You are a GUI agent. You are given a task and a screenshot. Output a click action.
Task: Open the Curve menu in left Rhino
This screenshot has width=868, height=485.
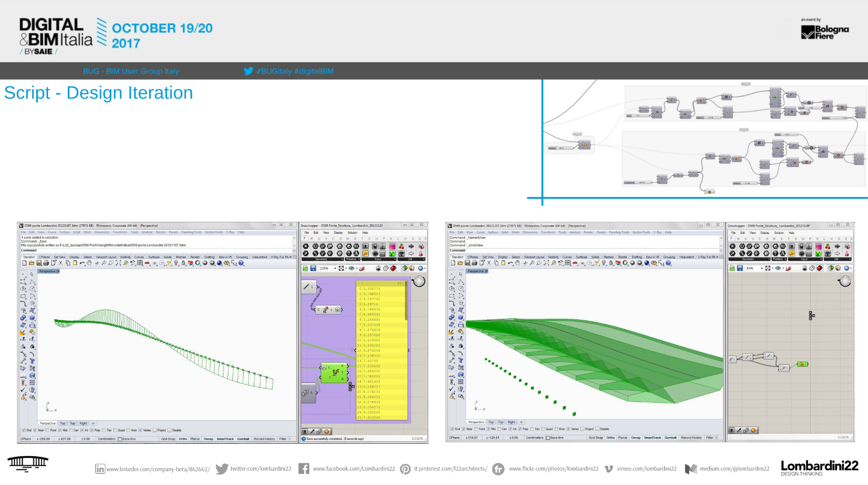52,232
